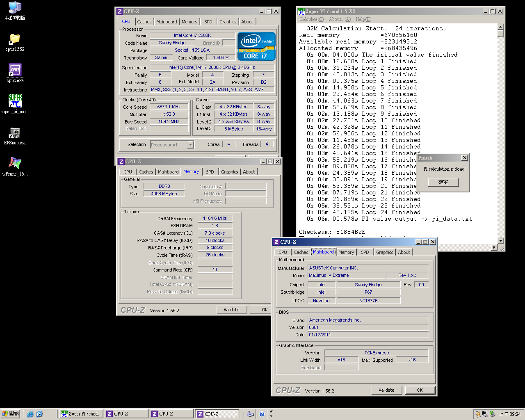
Task: Switch to SPD tab in top CPU-Z window
Action: point(208,22)
